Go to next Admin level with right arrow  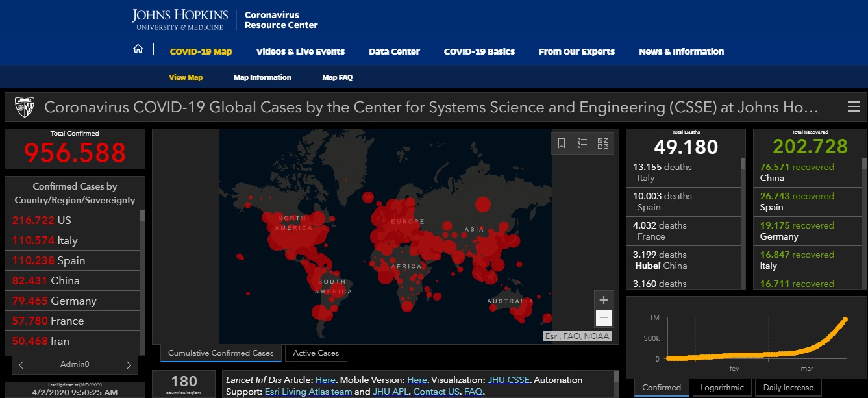click(x=129, y=365)
